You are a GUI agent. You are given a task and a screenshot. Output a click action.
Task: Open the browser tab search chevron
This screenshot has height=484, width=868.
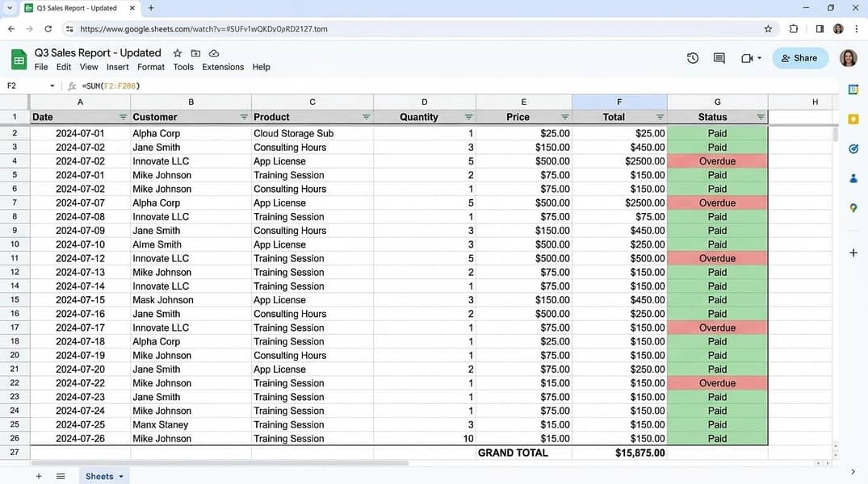click(x=10, y=8)
